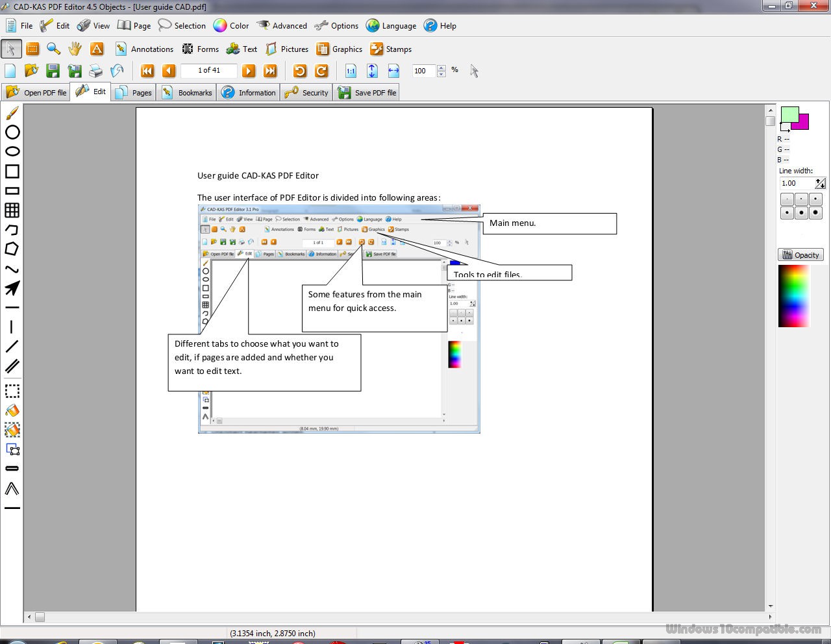Activate the hand pan tool
Viewport: 831px width, 644px height.
75,49
